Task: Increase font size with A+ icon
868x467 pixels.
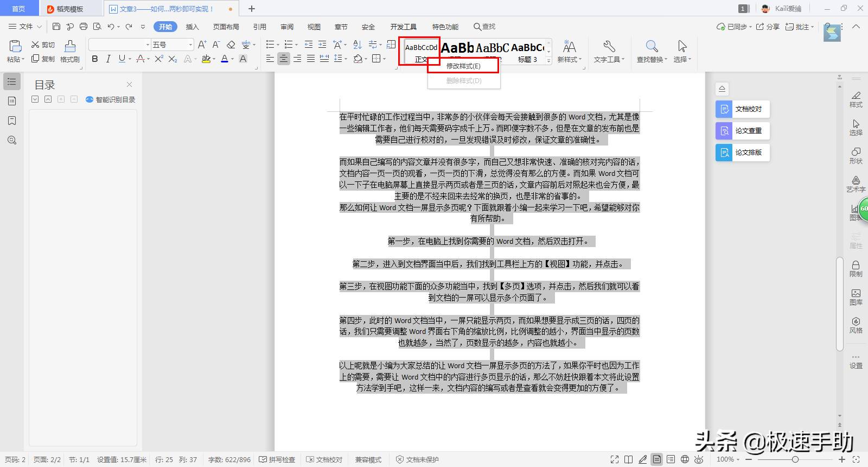Action: click(x=202, y=45)
